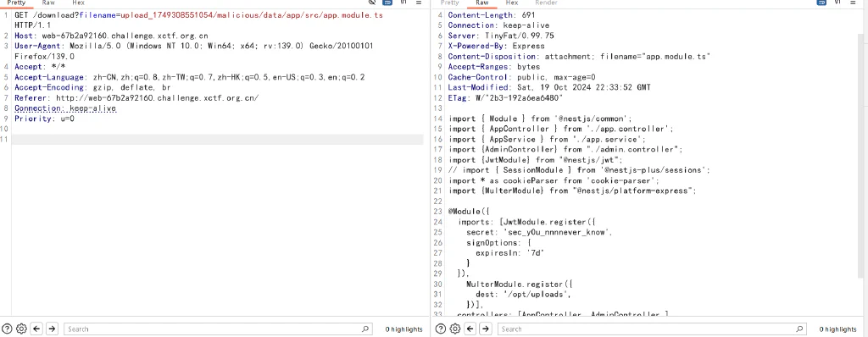Image resolution: width=868 pixels, height=337 pixels.
Task: Click import Module from '@nestjs/common' line
Action: [x=540, y=119]
